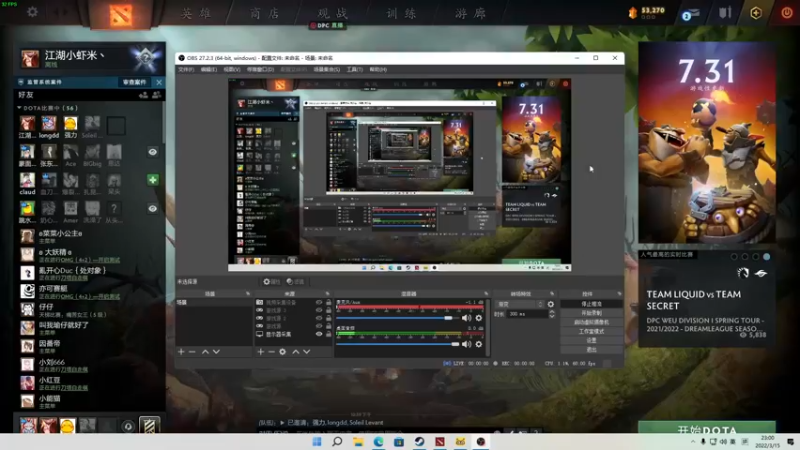
Task: Open Windows Start menu on taskbar
Action: tap(317, 441)
